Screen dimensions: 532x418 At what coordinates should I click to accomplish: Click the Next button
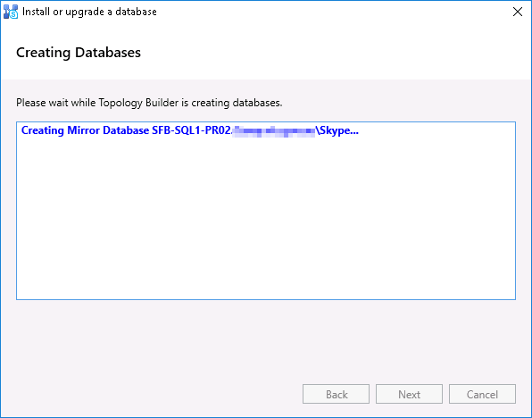point(409,394)
